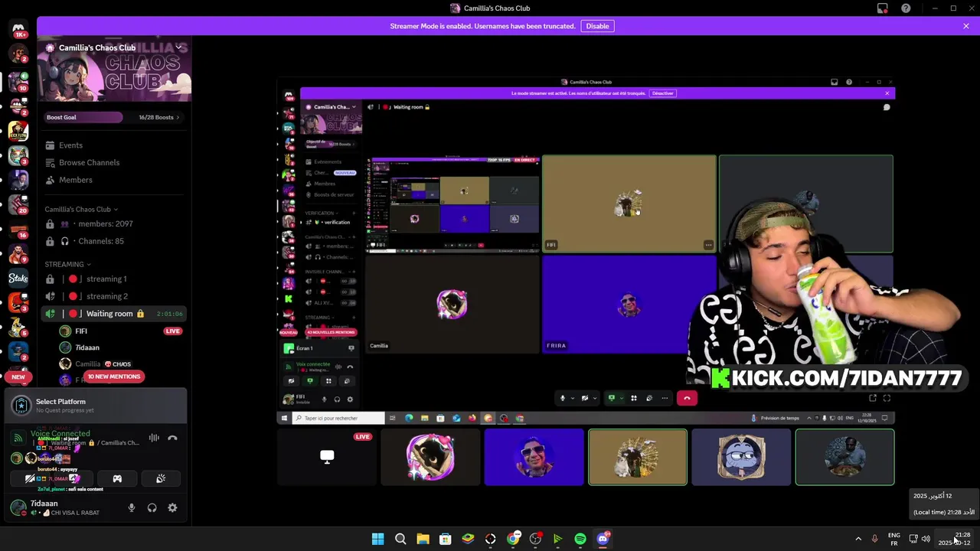Toggle camera in streamed call controls

(585, 398)
